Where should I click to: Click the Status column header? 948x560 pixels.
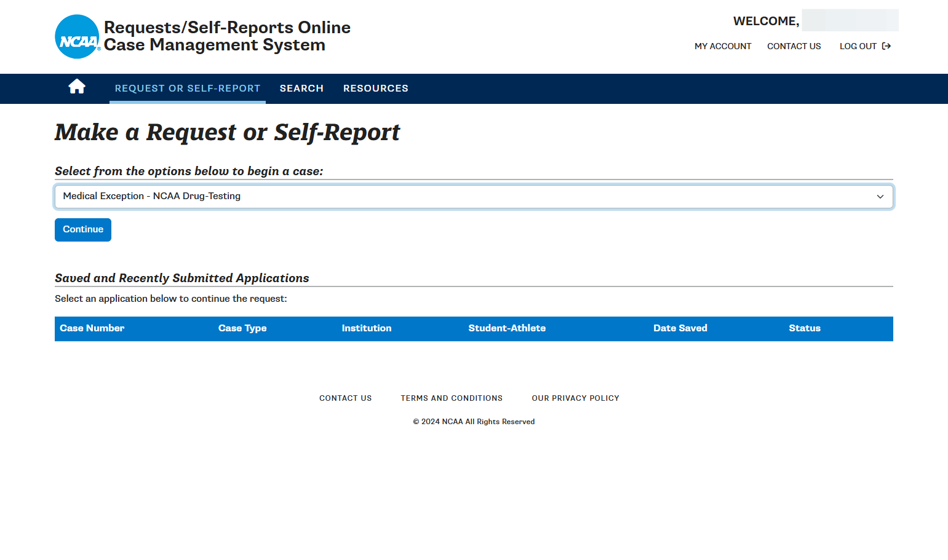[805, 328]
